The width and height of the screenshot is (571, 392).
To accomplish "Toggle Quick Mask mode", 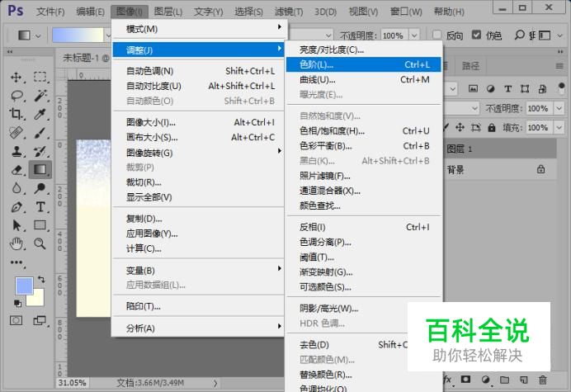I will point(16,320).
